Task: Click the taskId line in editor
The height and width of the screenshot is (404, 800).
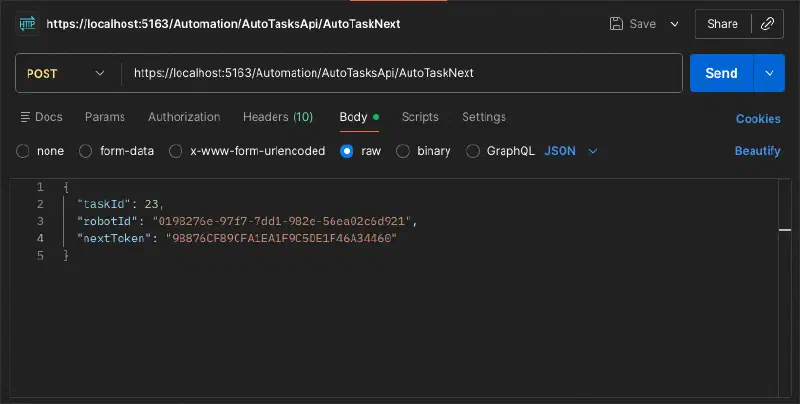Action: click(x=120, y=204)
